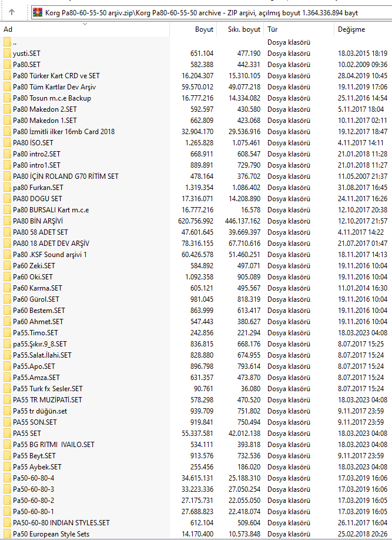Click folder icon of Pa50 European Style Sets
392x540 pixels.
(x=7, y=534)
